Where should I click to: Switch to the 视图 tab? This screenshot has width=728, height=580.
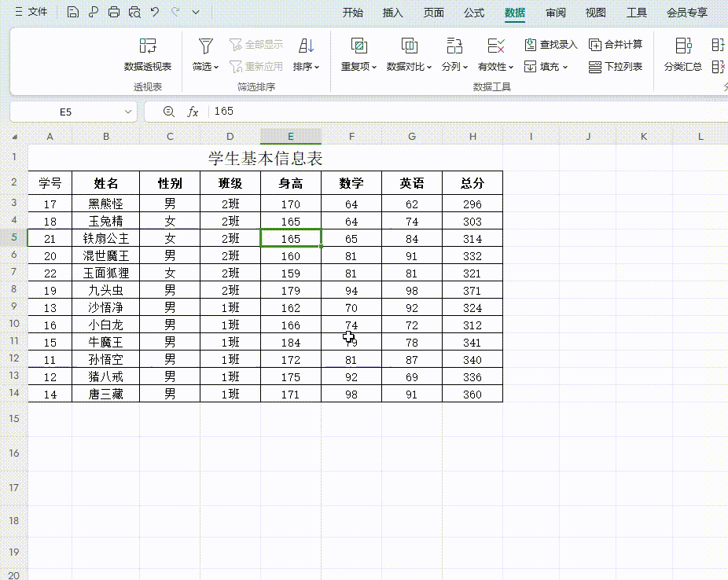596,13
